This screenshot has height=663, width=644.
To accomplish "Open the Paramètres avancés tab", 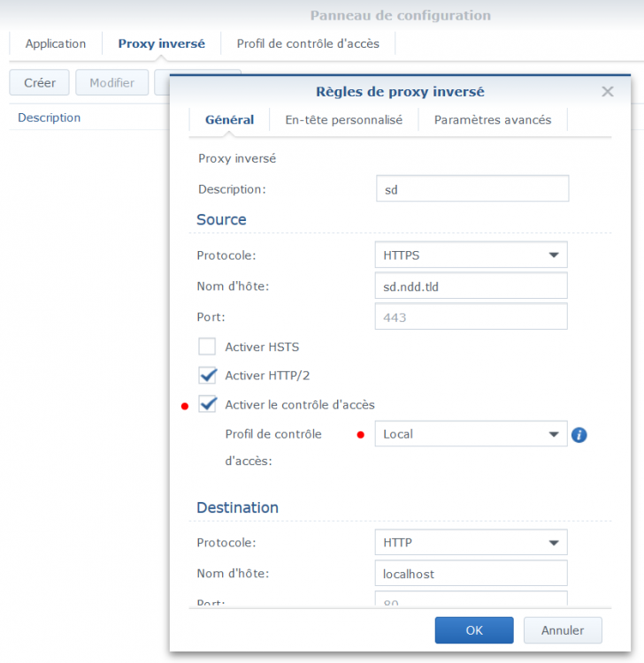I will pos(492,120).
